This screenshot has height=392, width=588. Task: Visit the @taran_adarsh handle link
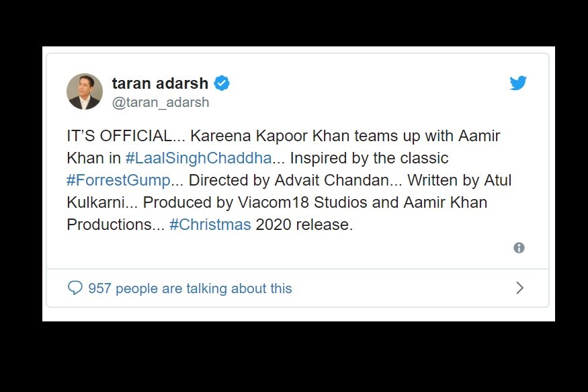coord(161,102)
